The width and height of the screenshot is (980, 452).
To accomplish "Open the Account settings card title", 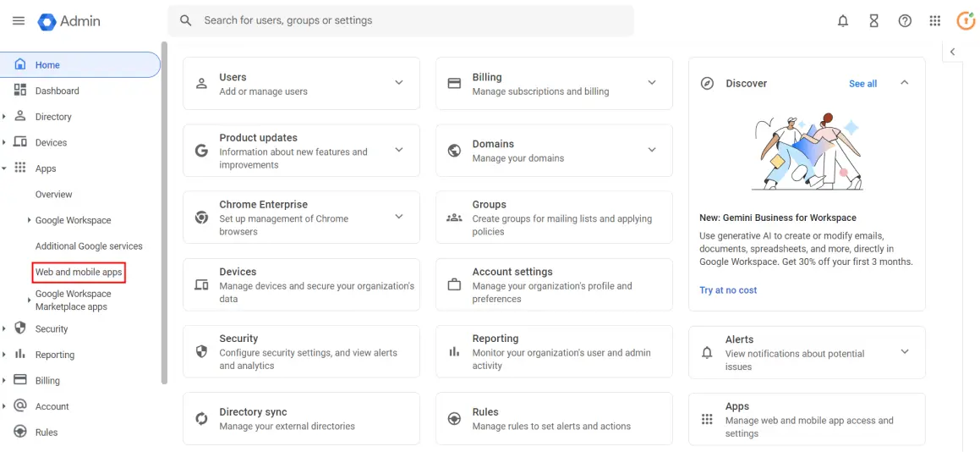I will click(x=512, y=272).
